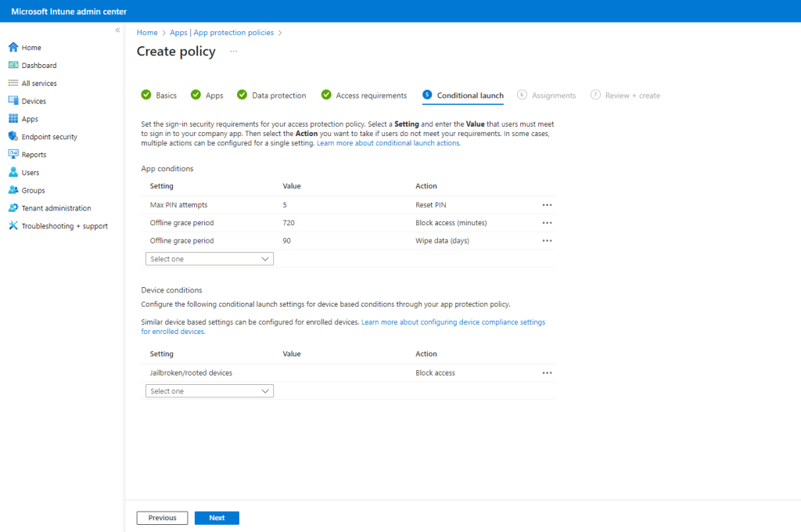Image resolution: width=801 pixels, height=532 pixels.
Task: Open more options for Jailbroken/rooted devices row
Action: click(x=547, y=373)
